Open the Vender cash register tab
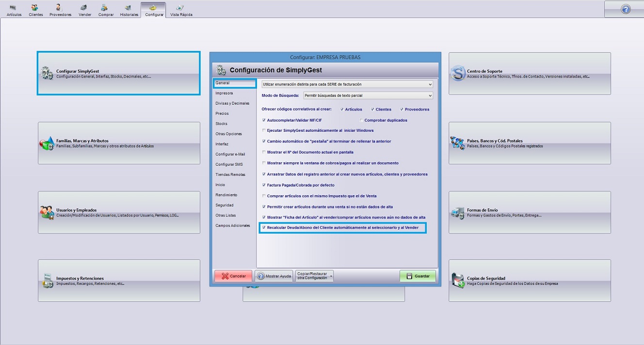 (x=85, y=10)
